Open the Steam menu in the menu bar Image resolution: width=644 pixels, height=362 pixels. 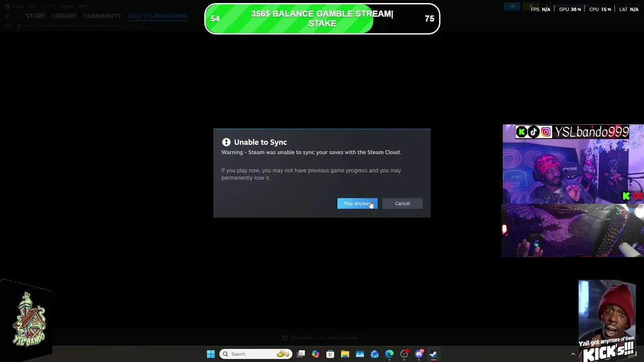17,6
